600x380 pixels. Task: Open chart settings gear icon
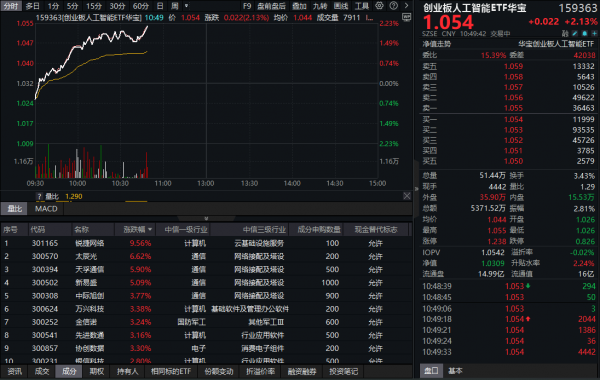click(379, 6)
